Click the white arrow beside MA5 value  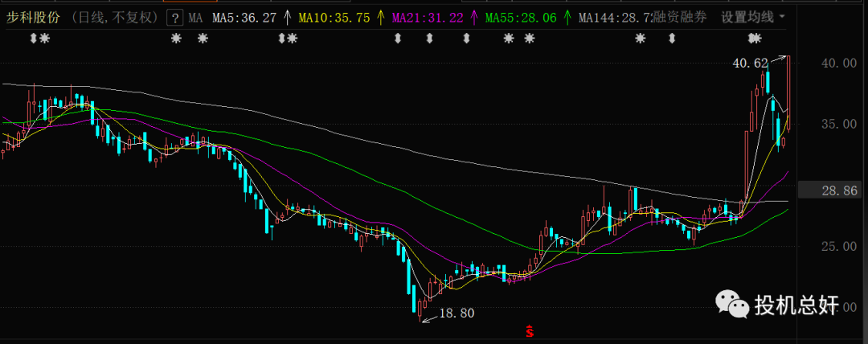287,17
